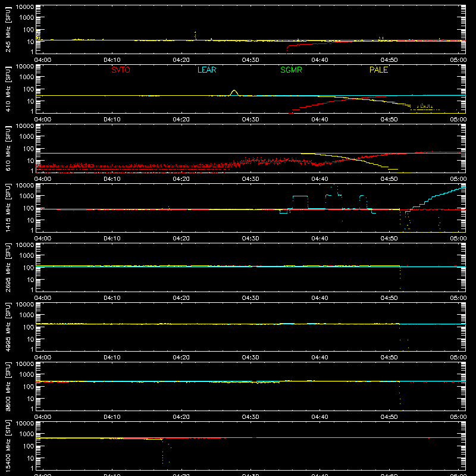Viewport: 476px width, 476px height.
Task: Click the yellow peak in the 410 MHz plot
Action: pos(234,92)
